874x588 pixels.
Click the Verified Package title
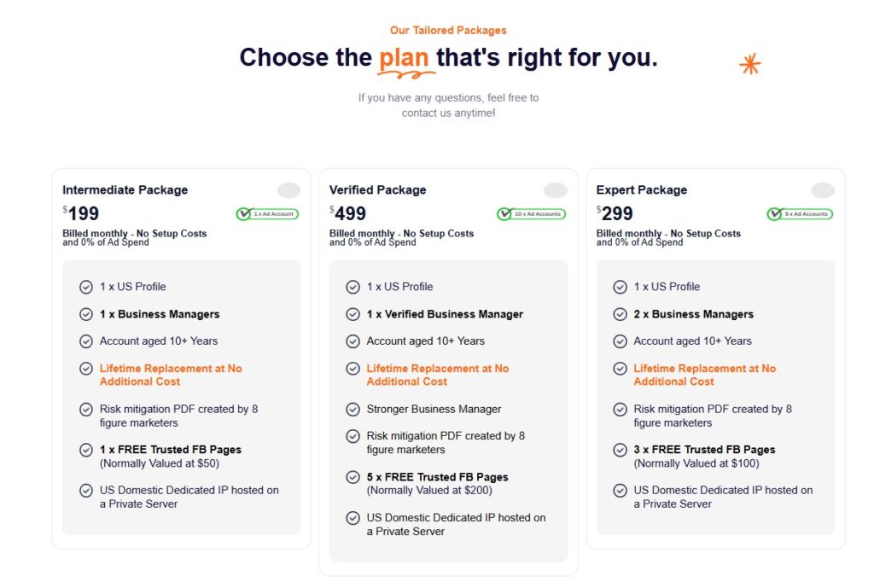click(377, 190)
